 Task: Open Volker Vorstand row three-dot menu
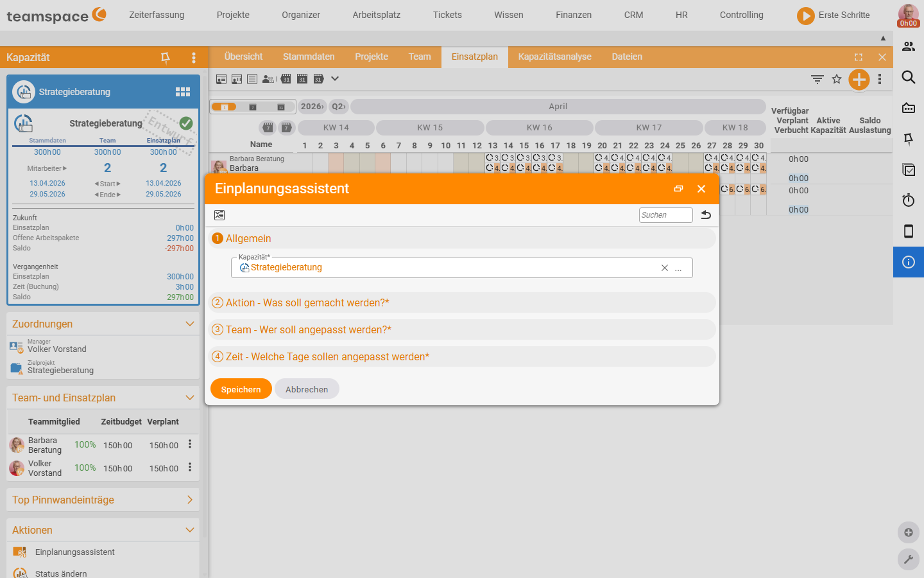[x=190, y=468]
